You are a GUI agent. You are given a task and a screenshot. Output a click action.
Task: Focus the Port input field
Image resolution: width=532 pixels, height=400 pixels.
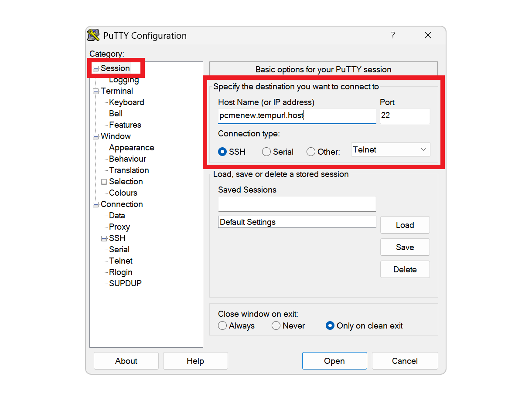(405, 116)
